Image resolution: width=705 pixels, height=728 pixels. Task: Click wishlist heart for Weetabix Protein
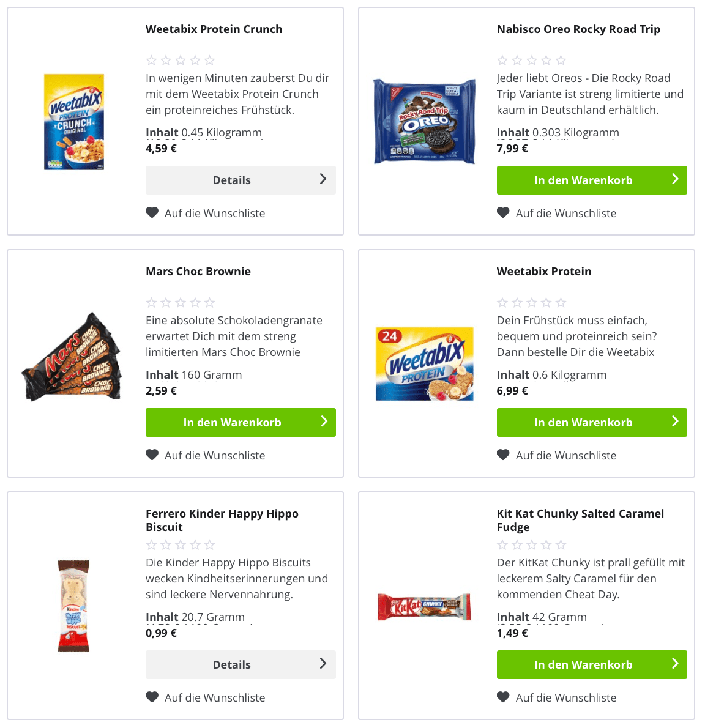(x=503, y=455)
